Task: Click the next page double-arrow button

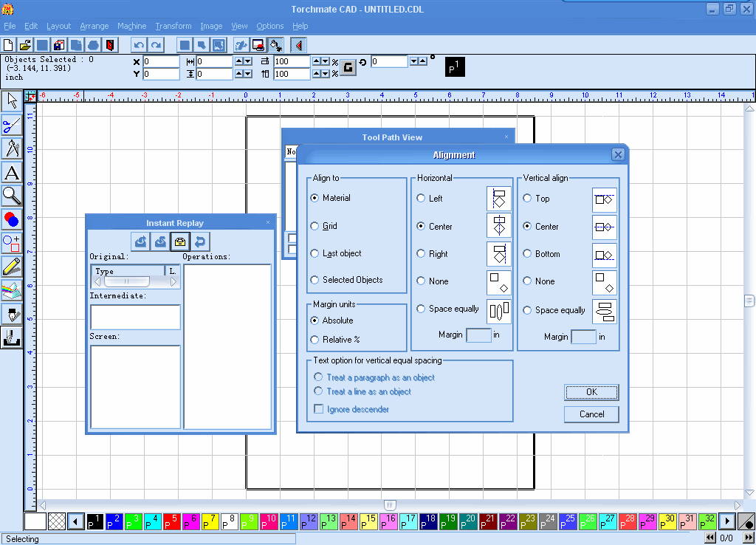Action: 749,538
